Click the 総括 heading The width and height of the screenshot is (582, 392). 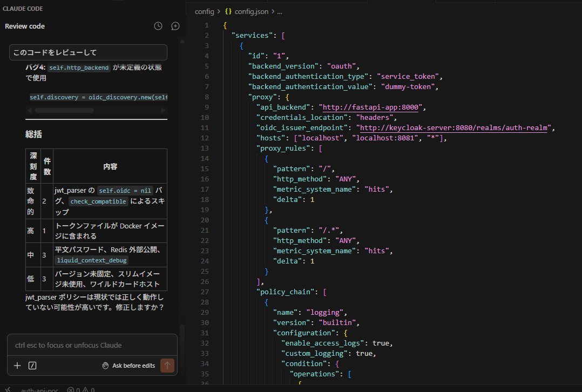33,134
